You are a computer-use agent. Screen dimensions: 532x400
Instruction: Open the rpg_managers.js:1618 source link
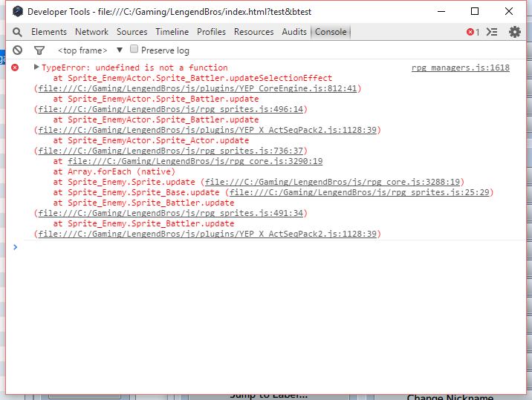click(461, 68)
